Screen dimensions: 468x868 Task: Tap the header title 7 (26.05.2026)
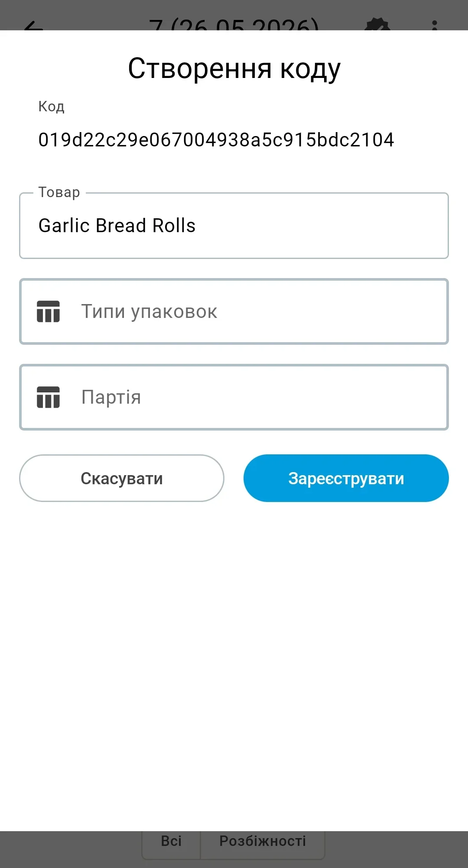pyautogui.click(x=234, y=25)
